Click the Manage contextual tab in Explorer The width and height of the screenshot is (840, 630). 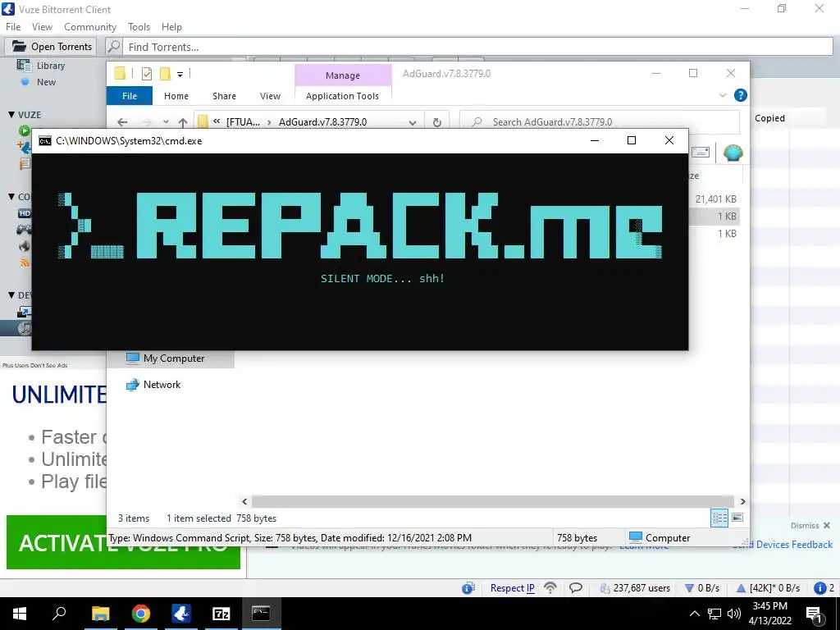[343, 75]
